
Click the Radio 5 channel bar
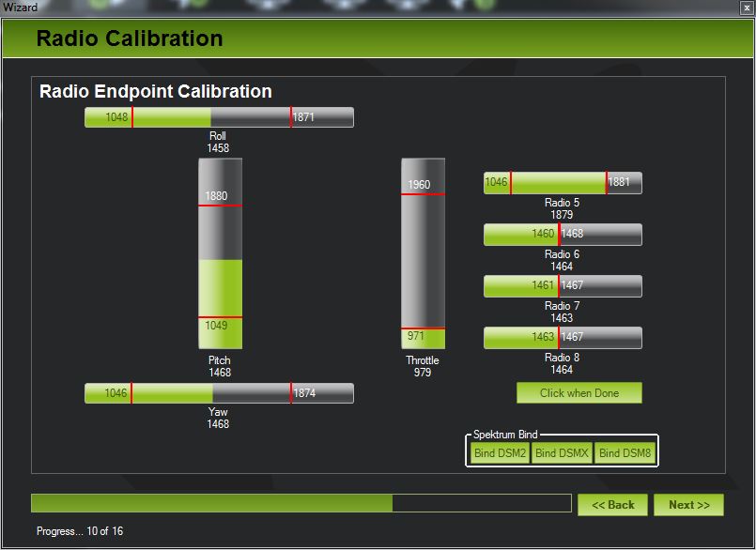tap(563, 183)
